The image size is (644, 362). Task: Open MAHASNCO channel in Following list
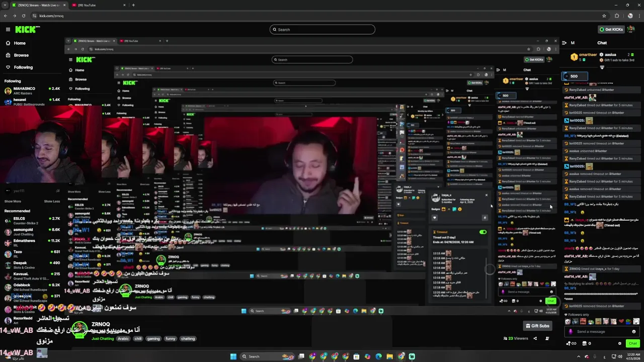point(32,90)
